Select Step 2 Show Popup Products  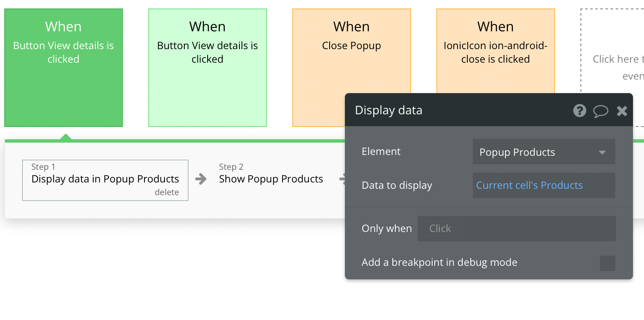coord(271,174)
